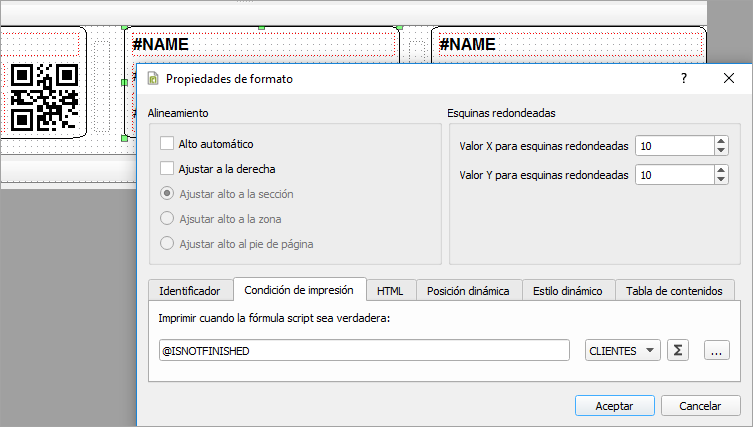Click the Aceptar button
The height and width of the screenshot is (427, 753).
[615, 406]
